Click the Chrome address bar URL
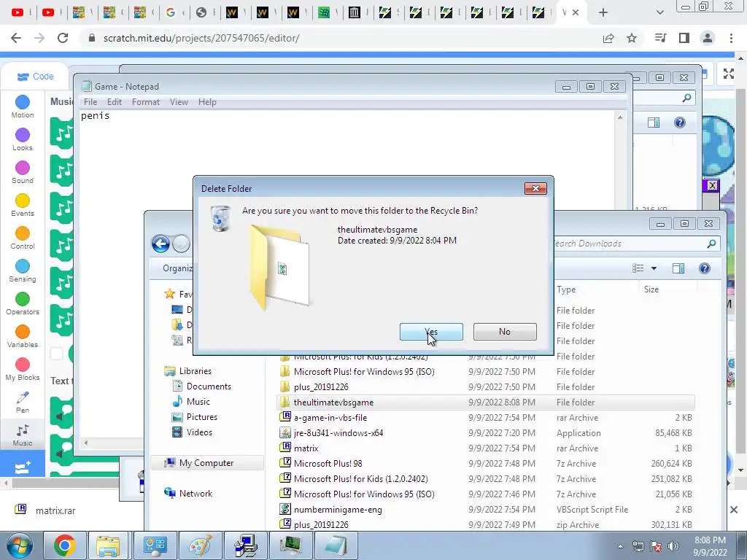The height and width of the screenshot is (560, 747). point(201,38)
